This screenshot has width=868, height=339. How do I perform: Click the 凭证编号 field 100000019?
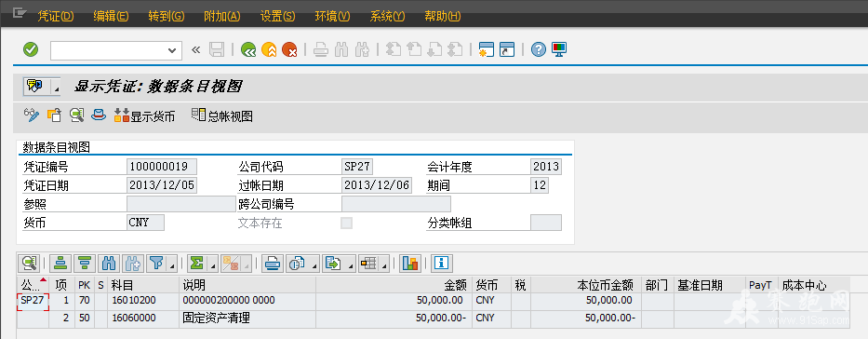(162, 166)
